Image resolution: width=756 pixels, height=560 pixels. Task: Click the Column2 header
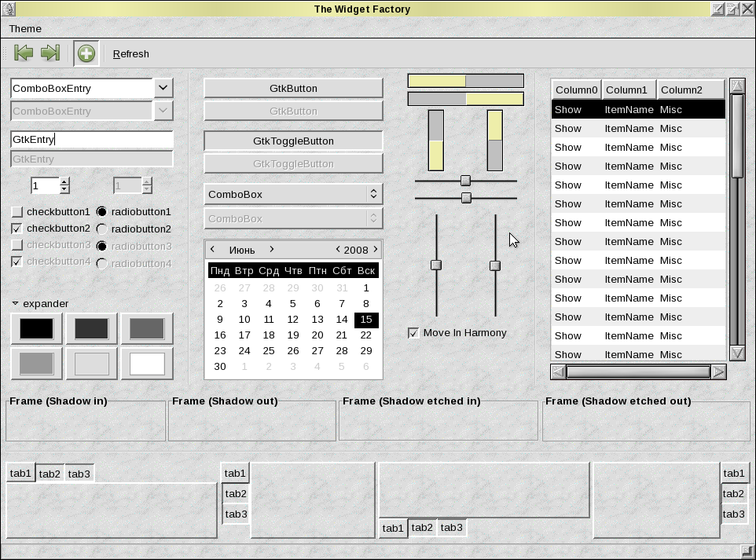pos(691,90)
